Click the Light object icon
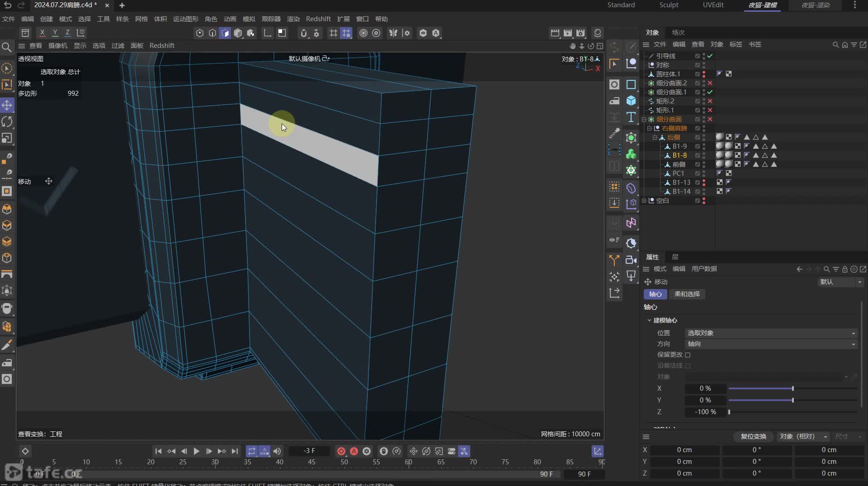Screen dimensions: 868x486 tap(631, 276)
